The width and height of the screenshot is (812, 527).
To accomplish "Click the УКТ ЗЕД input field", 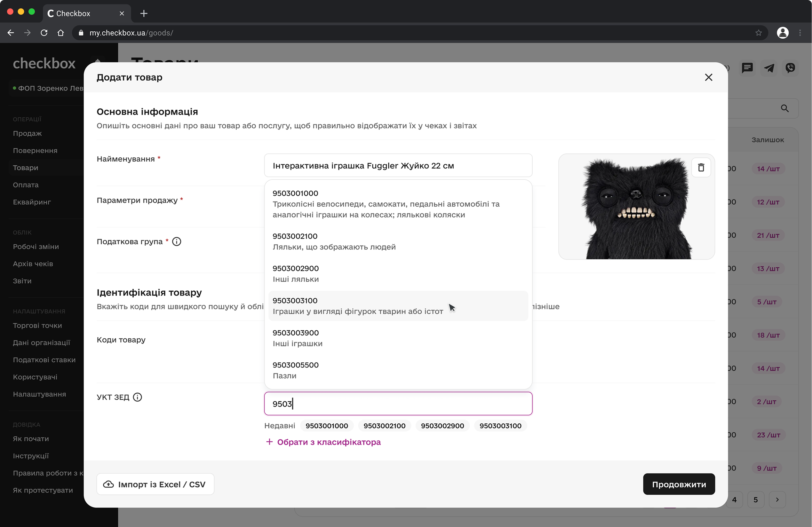I will [x=398, y=404].
